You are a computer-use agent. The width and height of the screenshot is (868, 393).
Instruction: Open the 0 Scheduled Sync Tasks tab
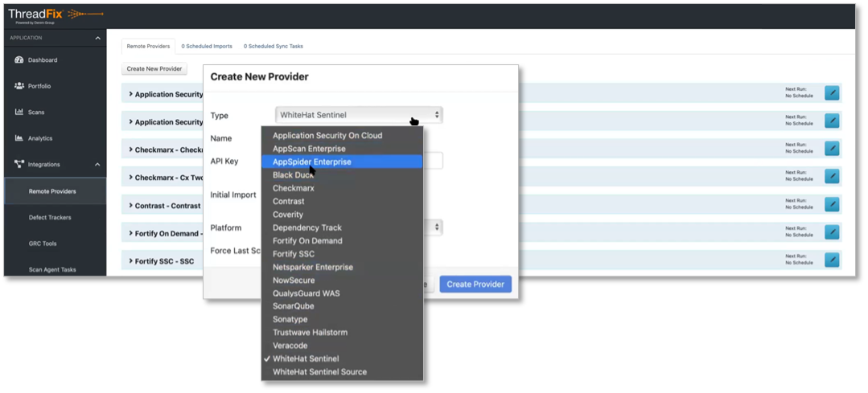(274, 47)
